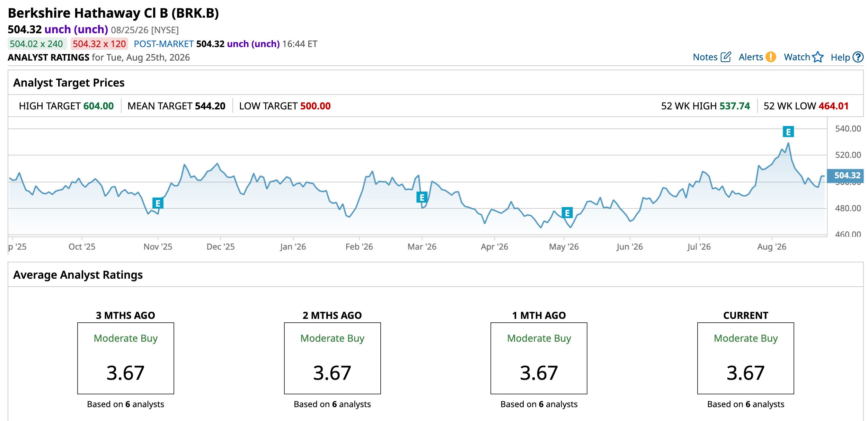Viewport: 868px width, 421px height.
Task: Click the Berkshire Hathaway Cl B (BRK.B) title
Action: coord(113,13)
